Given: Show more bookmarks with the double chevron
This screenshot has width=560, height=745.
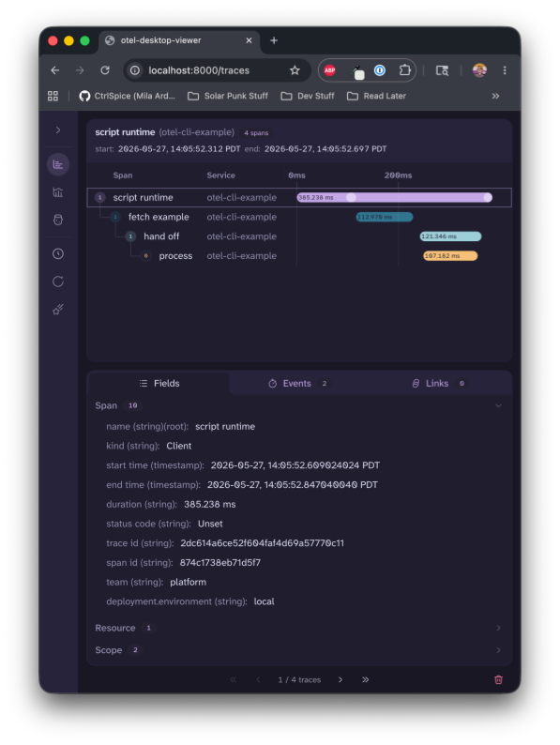Looking at the screenshot, I should 495,96.
